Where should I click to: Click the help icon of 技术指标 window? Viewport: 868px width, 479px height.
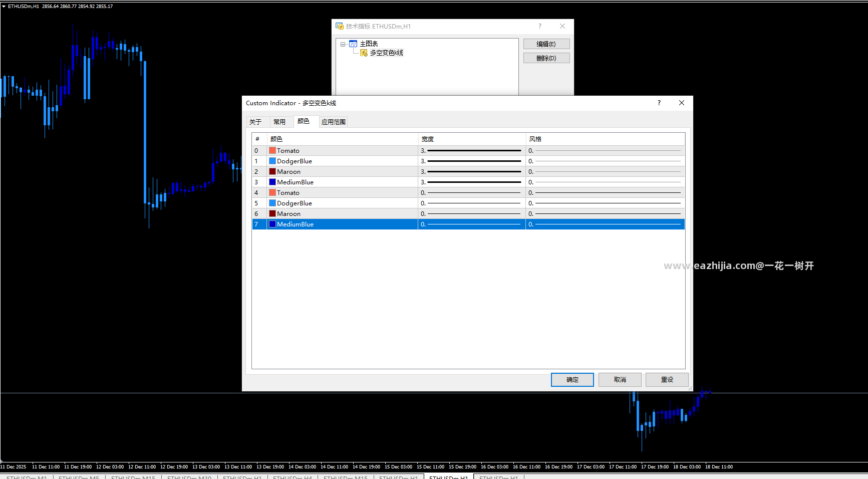(x=540, y=26)
